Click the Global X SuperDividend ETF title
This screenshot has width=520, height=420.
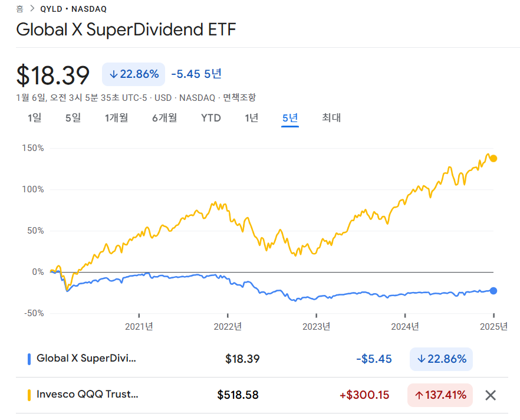coord(126,29)
